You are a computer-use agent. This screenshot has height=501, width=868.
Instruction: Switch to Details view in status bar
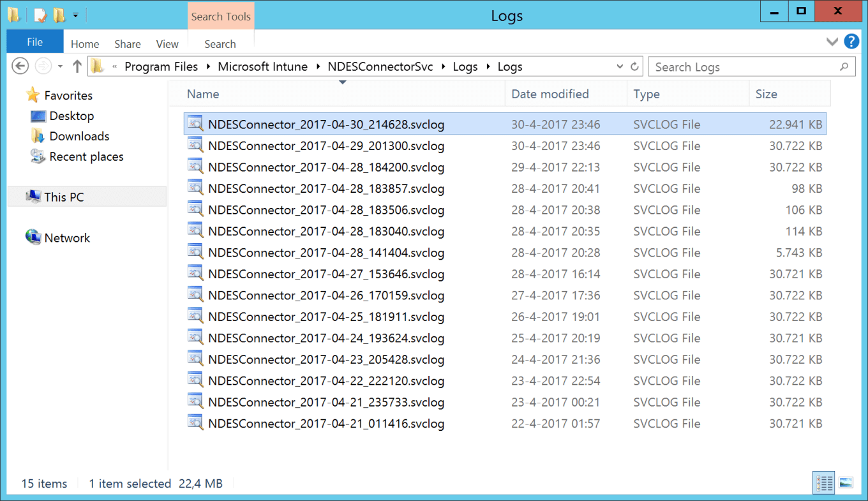[823, 482]
